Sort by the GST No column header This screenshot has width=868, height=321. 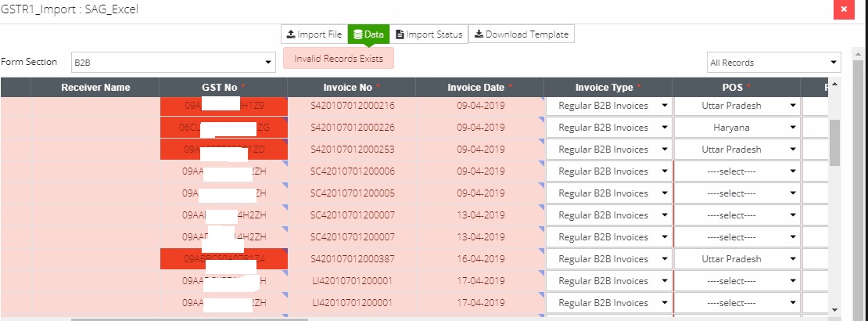click(x=223, y=88)
